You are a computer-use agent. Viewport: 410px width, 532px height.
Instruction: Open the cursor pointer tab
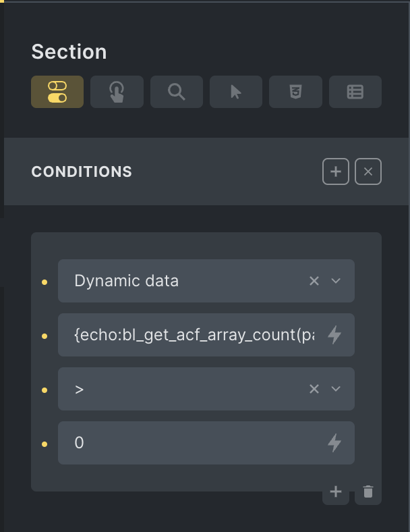(236, 92)
